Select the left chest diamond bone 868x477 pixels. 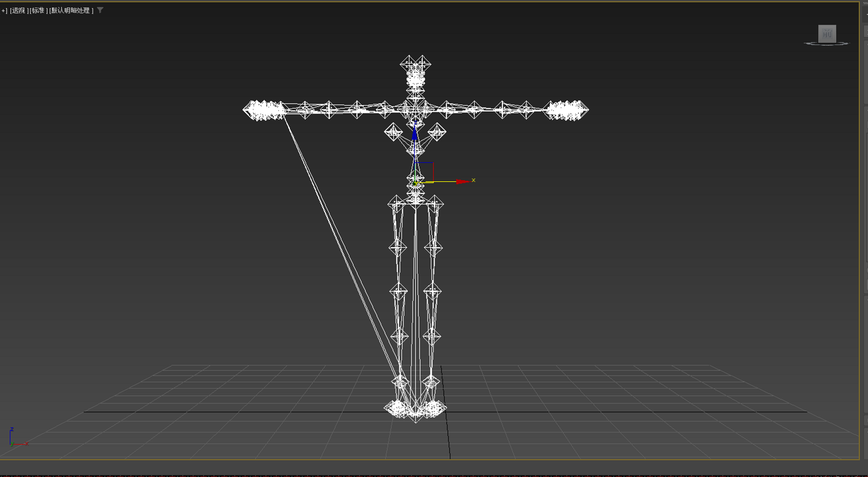coord(393,132)
